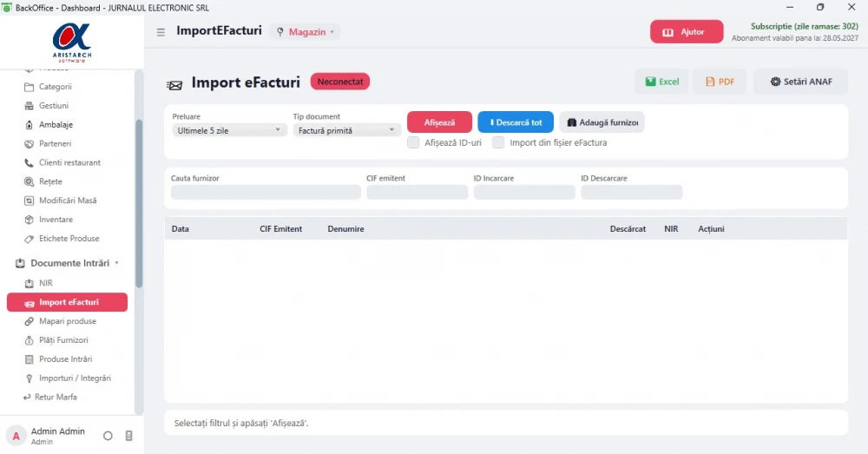Enable the Afișează ID-uri checkbox

tap(413, 143)
